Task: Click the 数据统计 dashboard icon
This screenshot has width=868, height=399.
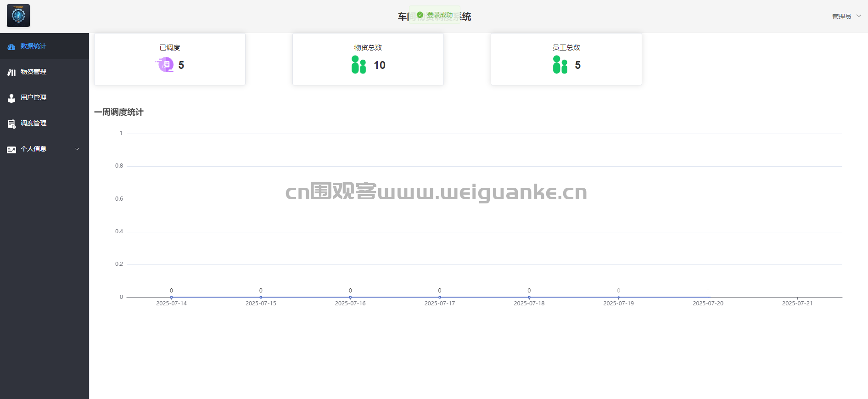Action: point(11,46)
